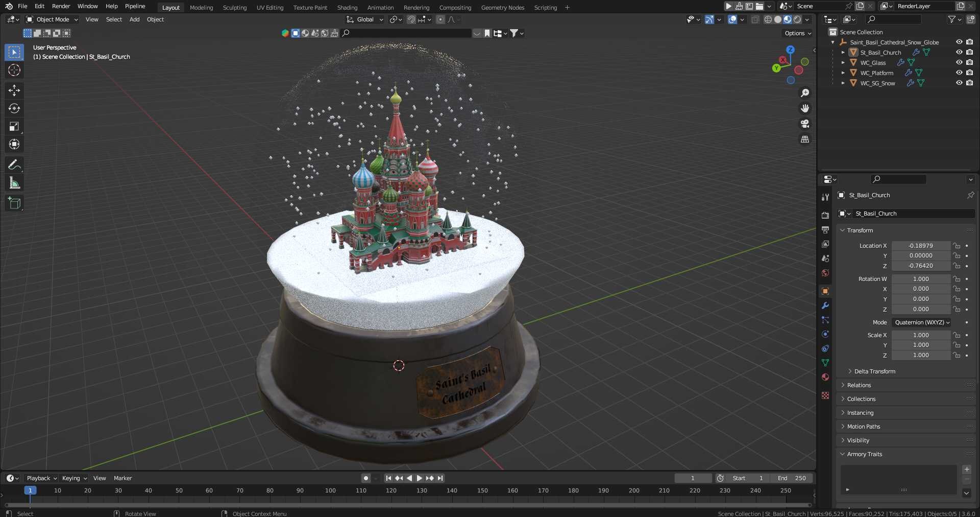Disable rendering of WC_Glass camera icon
980x517 pixels.
pos(969,62)
